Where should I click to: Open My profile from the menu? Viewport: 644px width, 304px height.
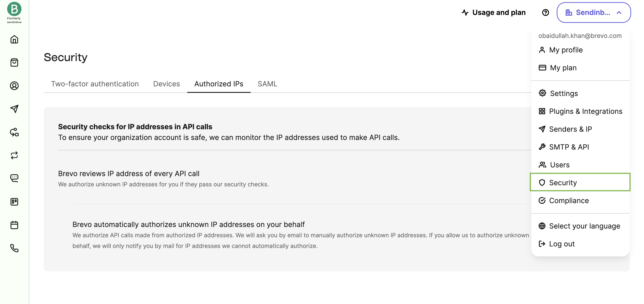pyautogui.click(x=566, y=50)
